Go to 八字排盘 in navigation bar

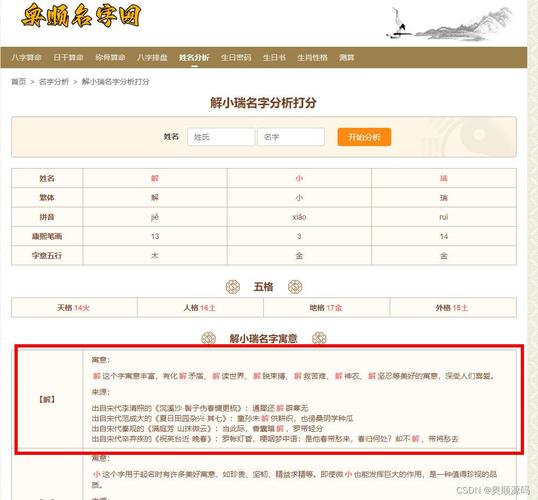(x=152, y=57)
